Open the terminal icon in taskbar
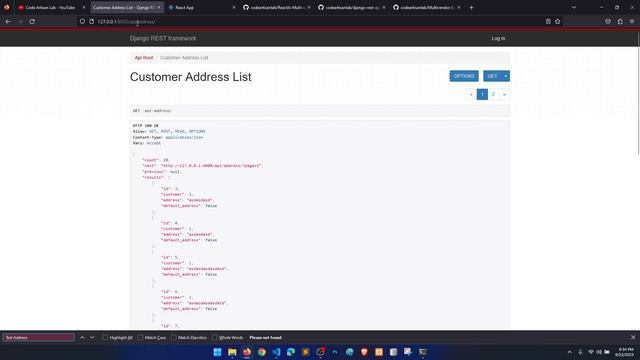This screenshot has height=360, width=640. coord(422,352)
